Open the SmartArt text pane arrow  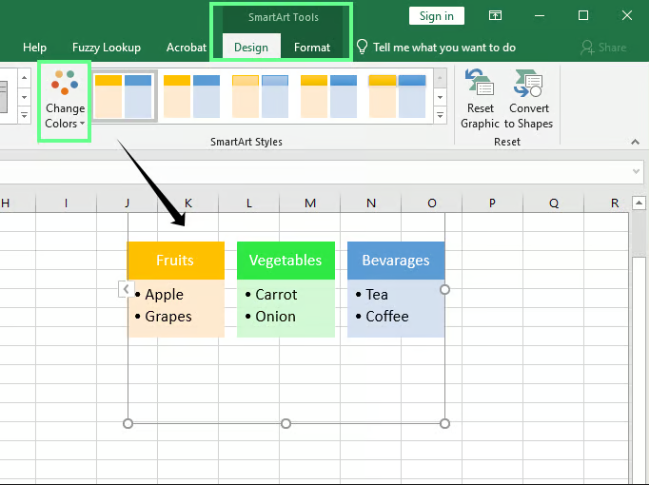click(x=125, y=289)
